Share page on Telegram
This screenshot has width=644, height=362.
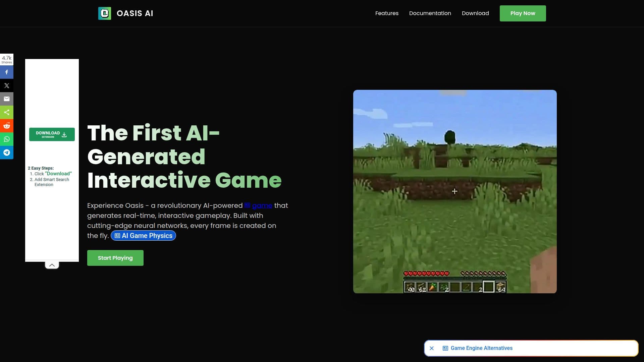7,153
